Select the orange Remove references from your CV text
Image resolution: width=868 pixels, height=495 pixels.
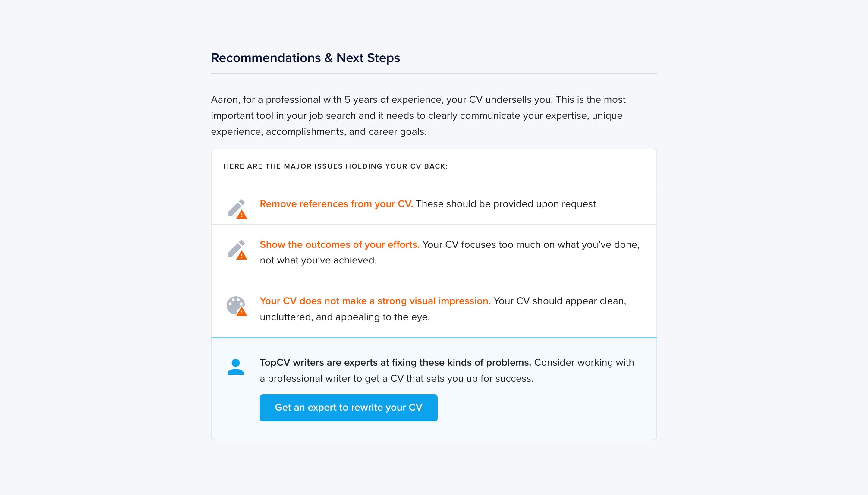336,204
